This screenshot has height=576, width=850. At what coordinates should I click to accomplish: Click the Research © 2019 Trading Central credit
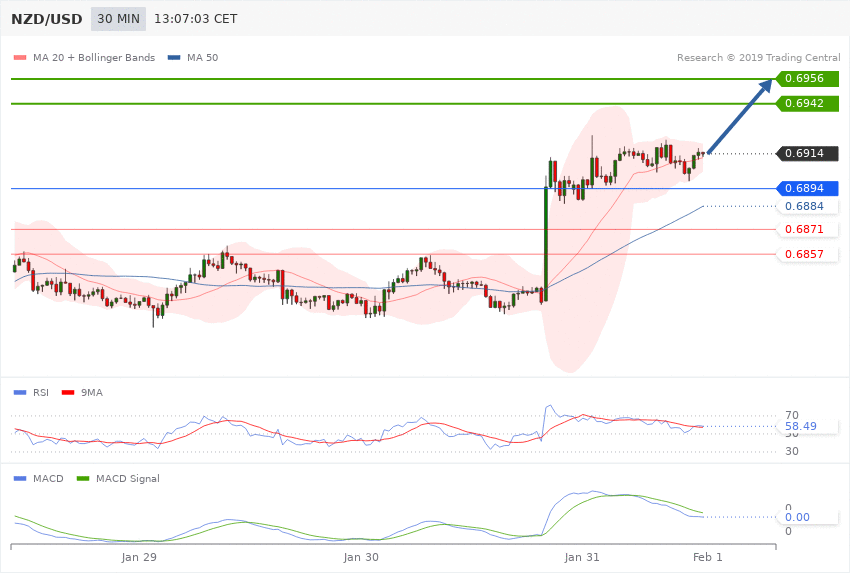[758, 57]
